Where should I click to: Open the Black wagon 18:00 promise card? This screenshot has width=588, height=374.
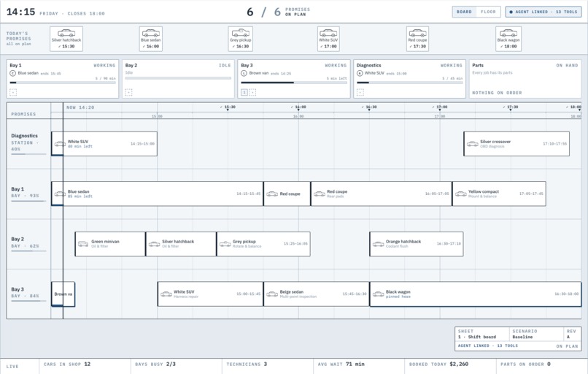[508, 39]
